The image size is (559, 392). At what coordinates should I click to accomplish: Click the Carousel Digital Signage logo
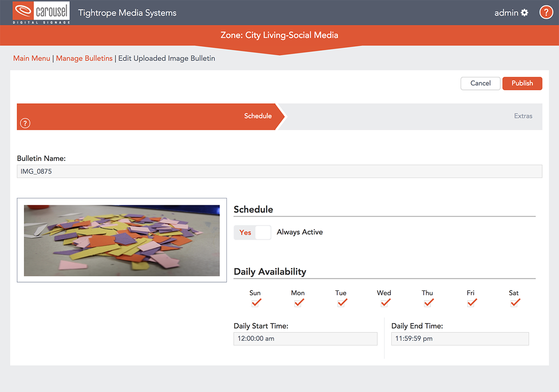pos(41,13)
